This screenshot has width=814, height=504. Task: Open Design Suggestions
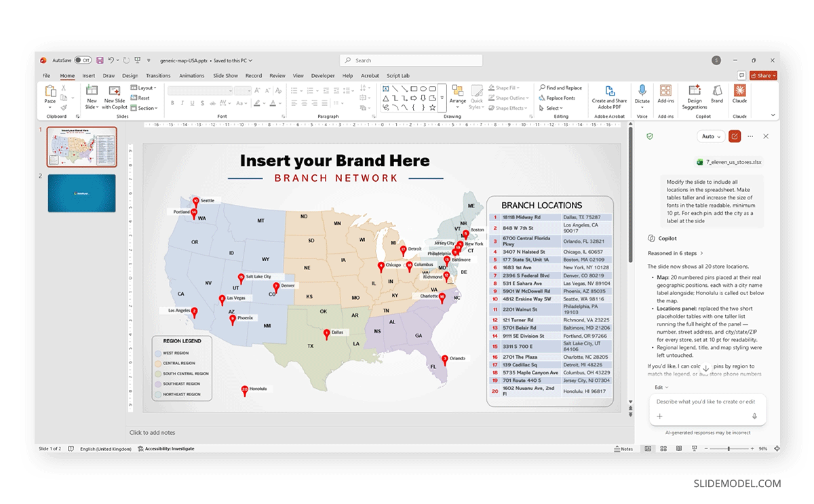[x=695, y=96]
